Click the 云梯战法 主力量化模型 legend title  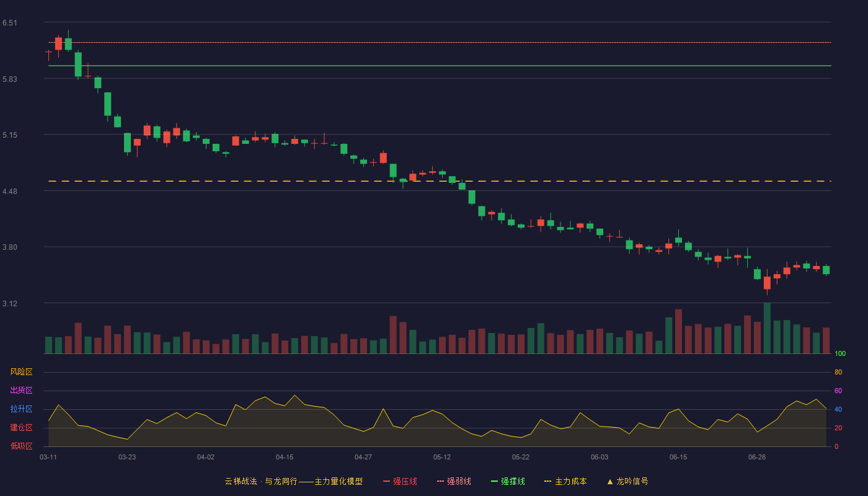[x=294, y=481]
